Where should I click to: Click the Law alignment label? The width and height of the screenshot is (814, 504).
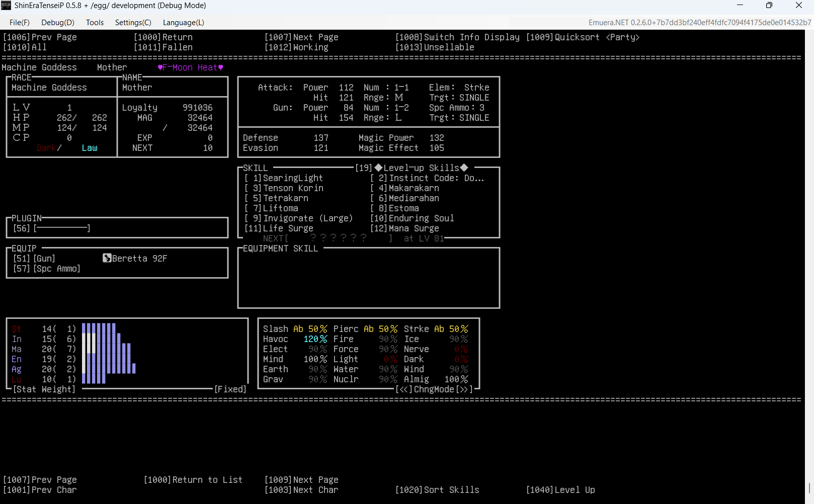pos(90,148)
